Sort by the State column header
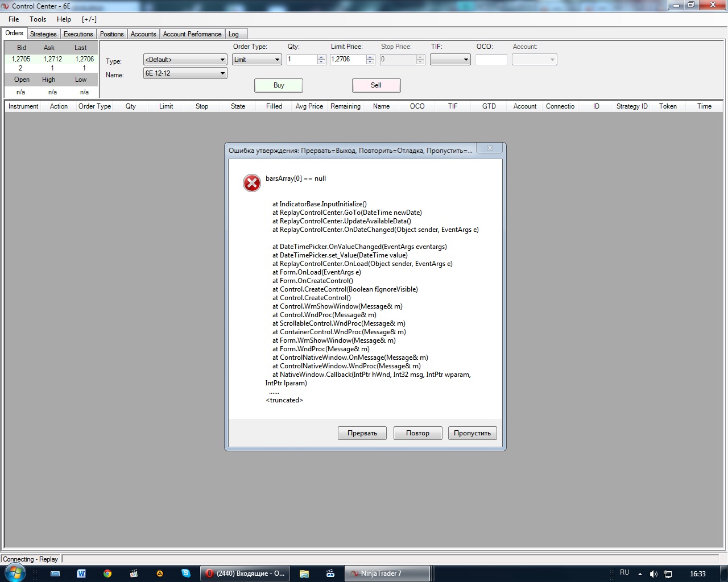Image resolution: width=728 pixels, height=582 pixels. click(238, 106)
